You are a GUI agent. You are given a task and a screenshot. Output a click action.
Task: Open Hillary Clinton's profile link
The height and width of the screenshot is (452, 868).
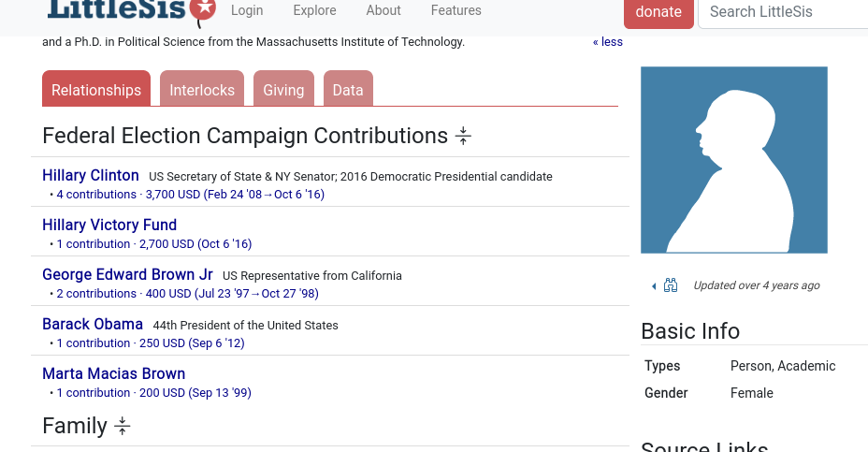91,176
